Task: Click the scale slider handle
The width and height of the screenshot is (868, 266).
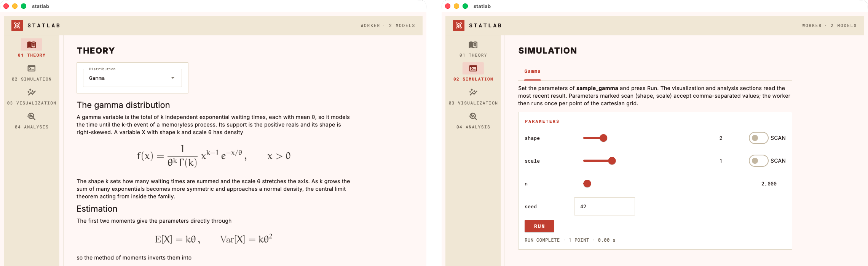Action: click(612, 161)
